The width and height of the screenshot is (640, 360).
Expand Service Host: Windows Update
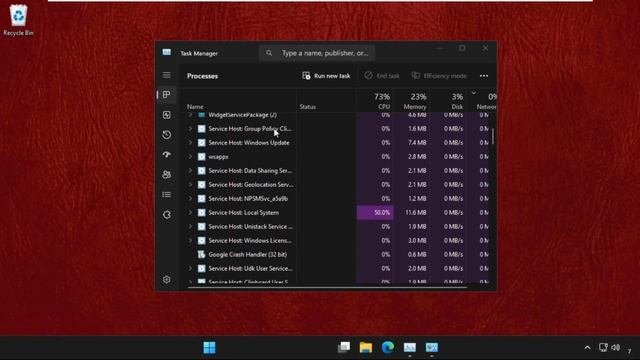coord(190,143)
